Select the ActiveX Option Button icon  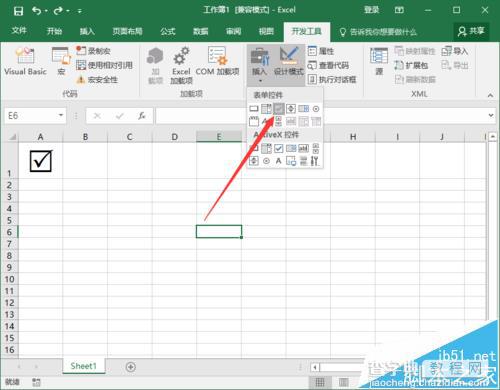click(266, 161)
